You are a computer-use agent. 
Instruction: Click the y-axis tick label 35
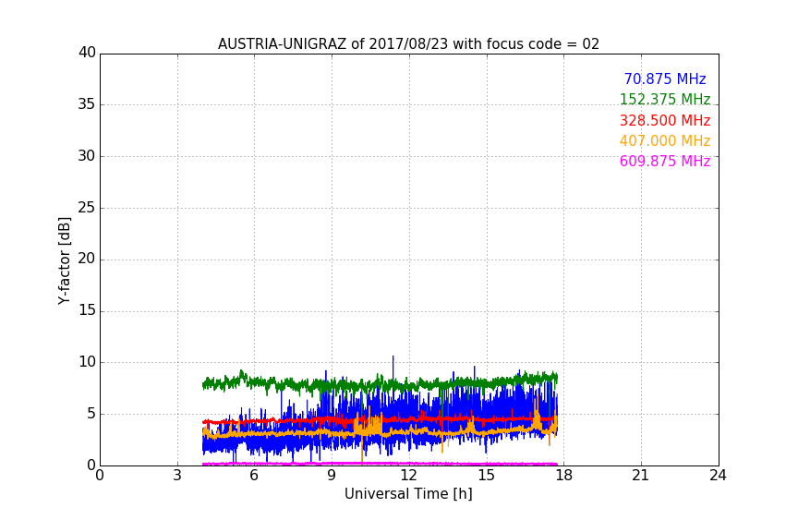87,104
